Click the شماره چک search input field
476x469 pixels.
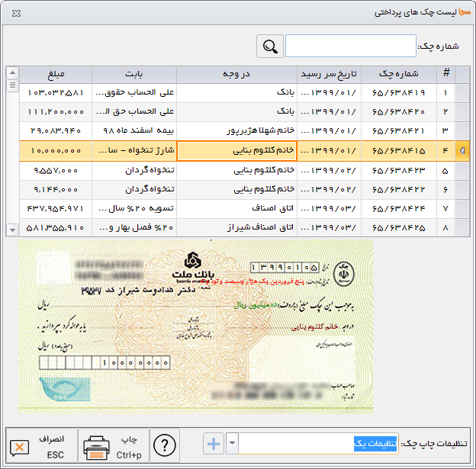(x=350, y=47)
